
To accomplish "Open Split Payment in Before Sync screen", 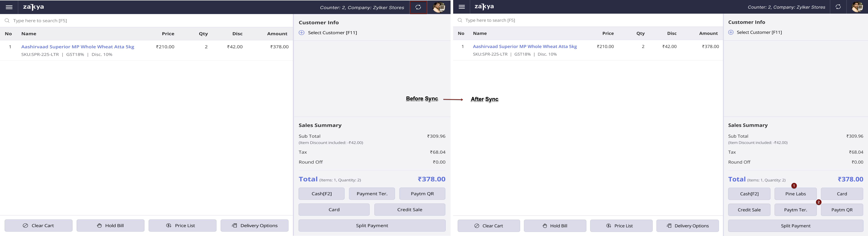I will 372,226.
